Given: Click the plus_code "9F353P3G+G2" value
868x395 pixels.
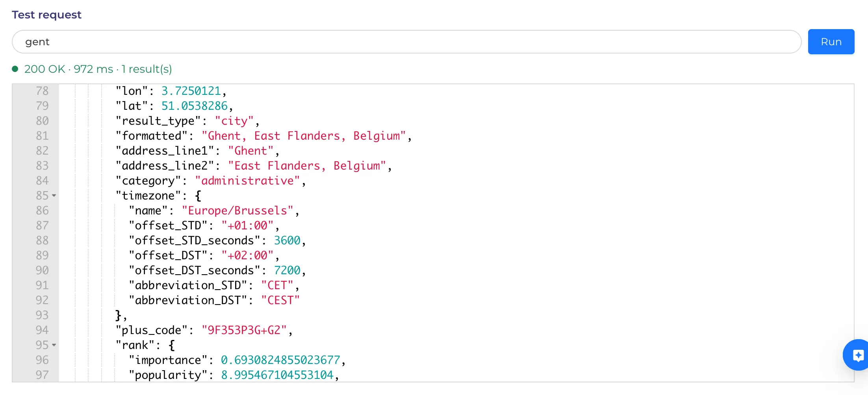Looking at the screenshot, I should click(244, 330).
